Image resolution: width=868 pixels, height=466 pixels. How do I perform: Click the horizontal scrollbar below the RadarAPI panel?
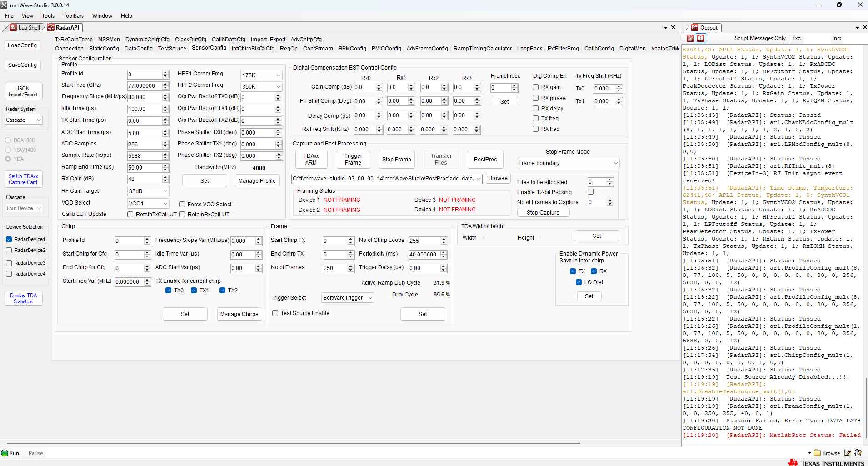tap(294, 443)
